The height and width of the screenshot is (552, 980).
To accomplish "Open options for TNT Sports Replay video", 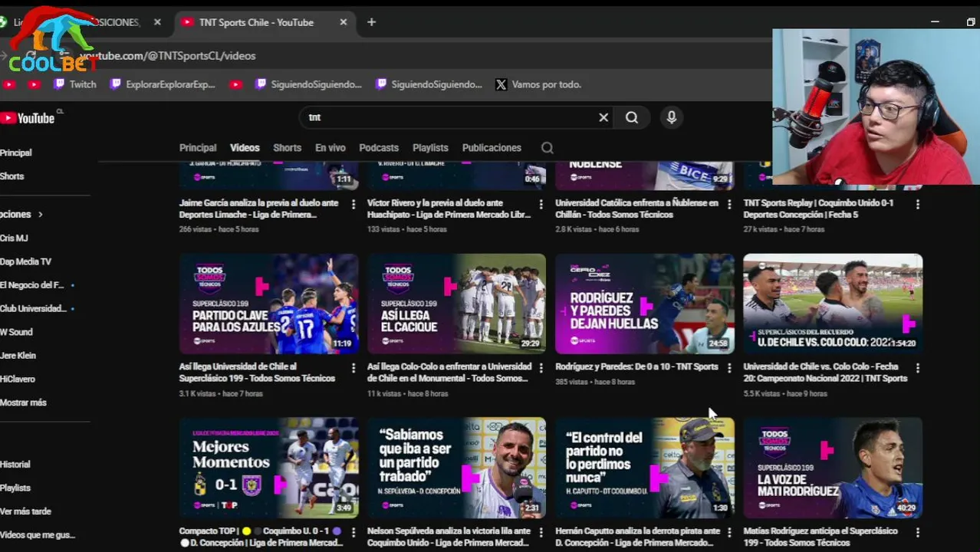I will coord(918,205).
